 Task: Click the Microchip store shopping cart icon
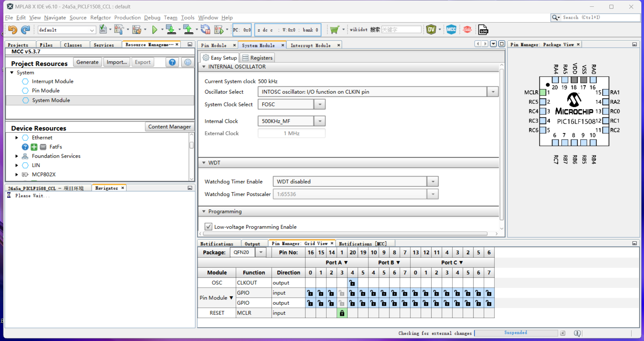coord(334,30)
